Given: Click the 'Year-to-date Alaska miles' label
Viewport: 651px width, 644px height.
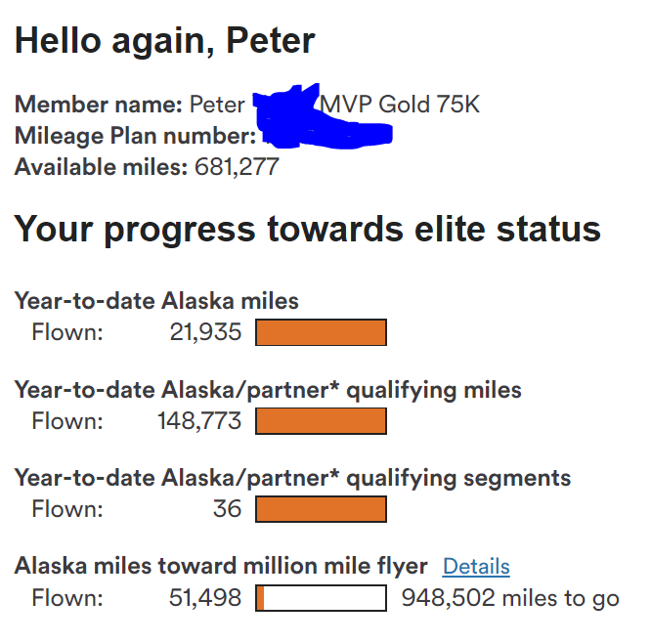Looking at the screenshot, I should point(156,301).
